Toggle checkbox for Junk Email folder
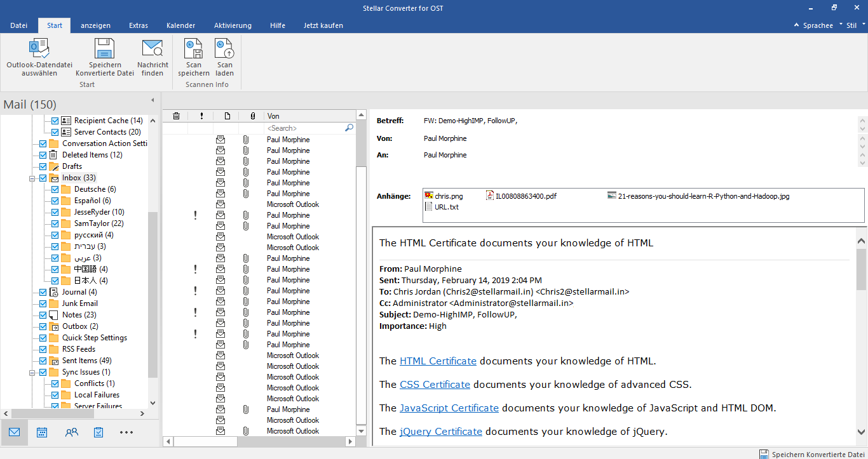The image size is (868, 459). click(43, 303)
